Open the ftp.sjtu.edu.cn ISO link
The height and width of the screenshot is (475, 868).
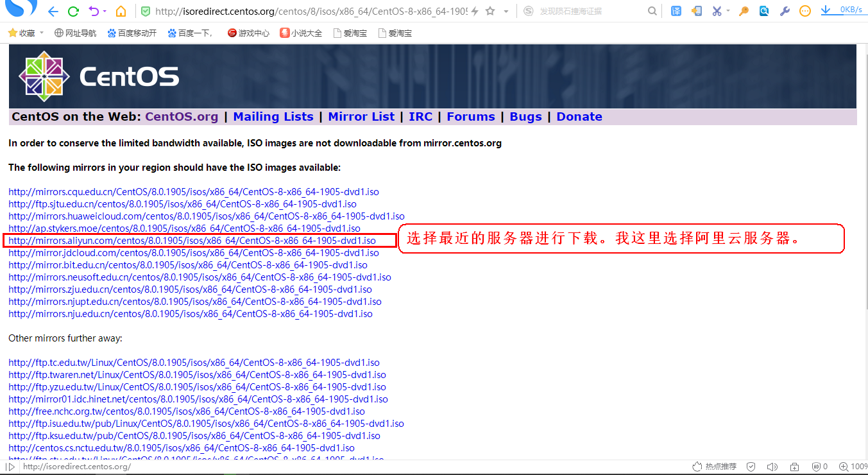tap(182, 204)
